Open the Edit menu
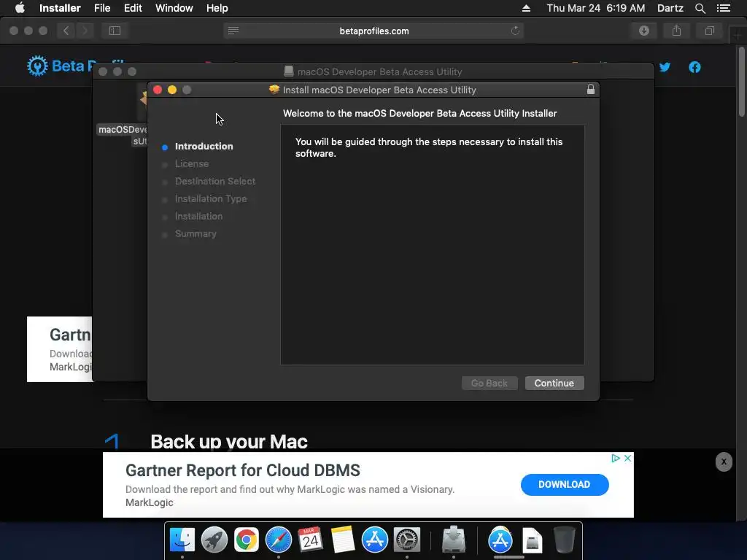 (133, 8)
